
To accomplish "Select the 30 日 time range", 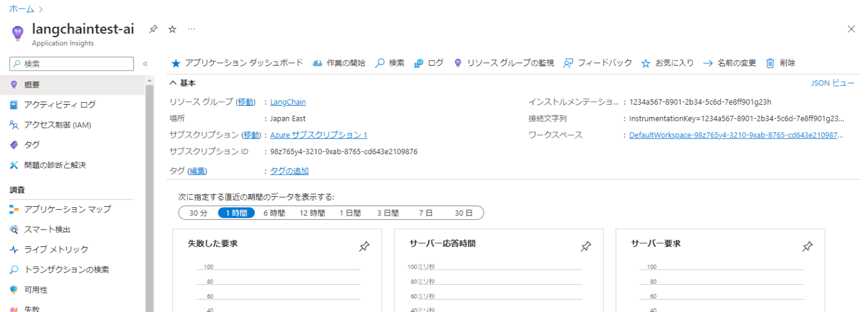I will pyautogui.click(x=464, y=213).
